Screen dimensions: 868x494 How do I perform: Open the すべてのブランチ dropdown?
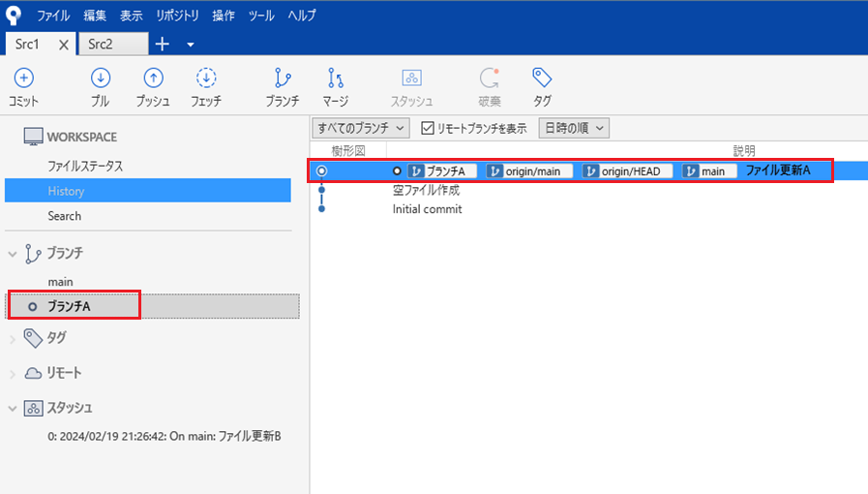pyautogui.click(x=360, y=128)
